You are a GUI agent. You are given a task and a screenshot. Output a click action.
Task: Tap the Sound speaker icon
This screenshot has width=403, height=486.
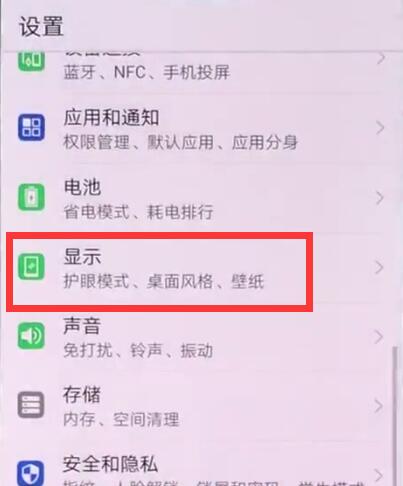pyautogui.click(x=31, y=336)
